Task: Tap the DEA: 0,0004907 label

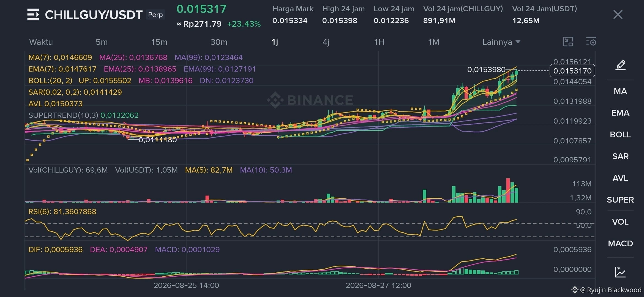Action: (119, 250)
